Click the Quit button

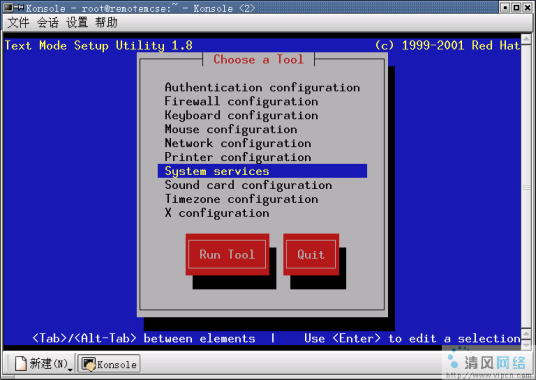pos(311,254)
